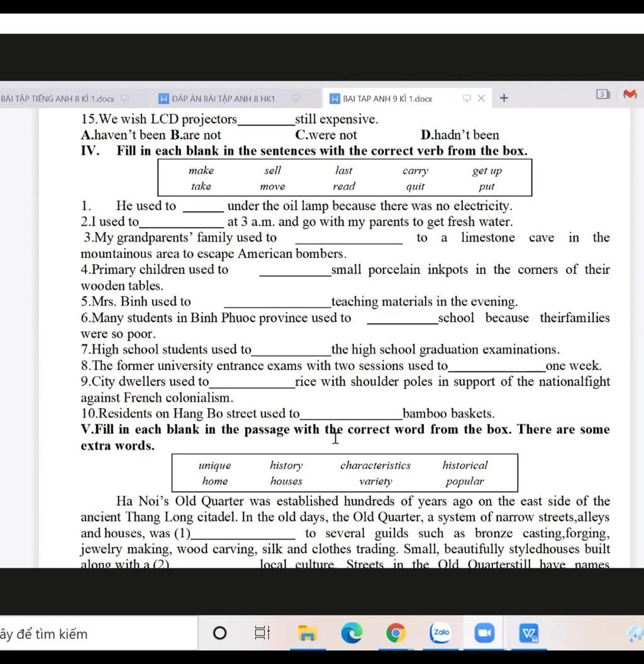This screenshot has height=664, width=644.
Task: Click the word 'popular' in word box
Action: (465, 482)
